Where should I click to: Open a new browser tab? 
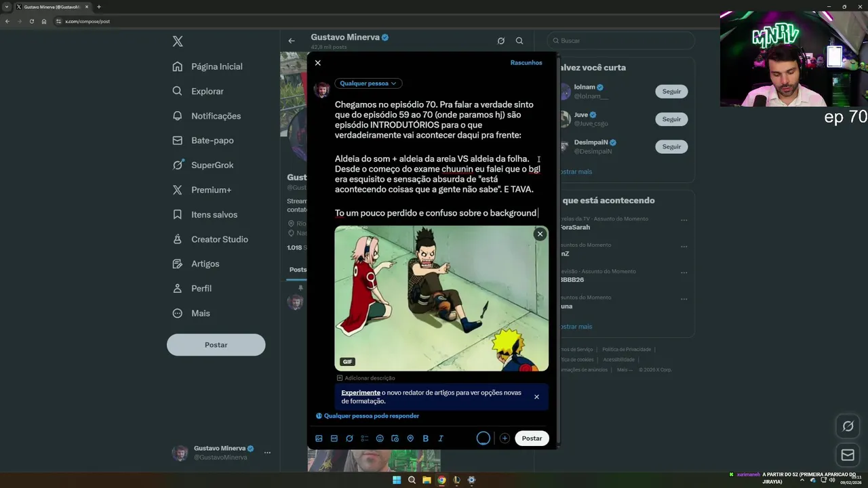99,7
